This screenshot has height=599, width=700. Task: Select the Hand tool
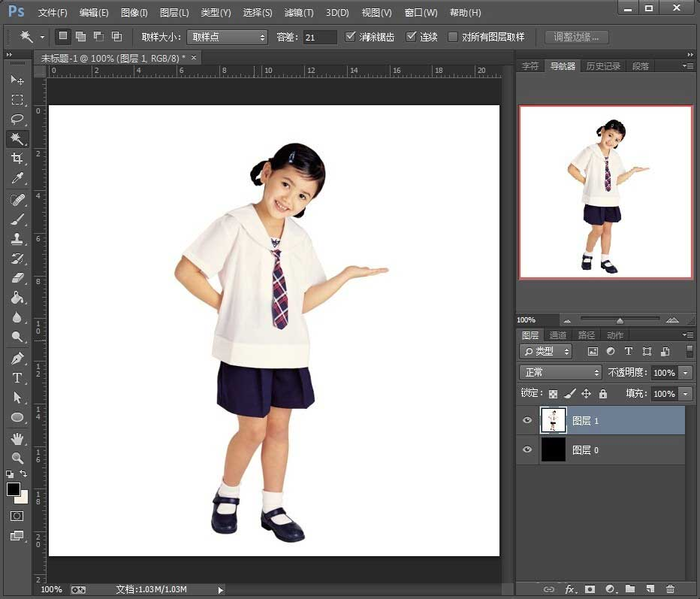coord(17,438)
